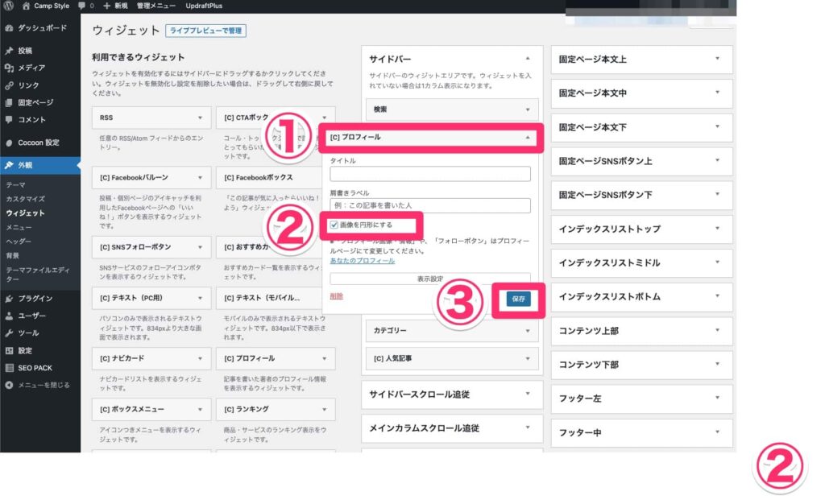Expand the 固定ページSNSボタン上 area
Viewport: 825px width, 504px height.
click(717, 160)
